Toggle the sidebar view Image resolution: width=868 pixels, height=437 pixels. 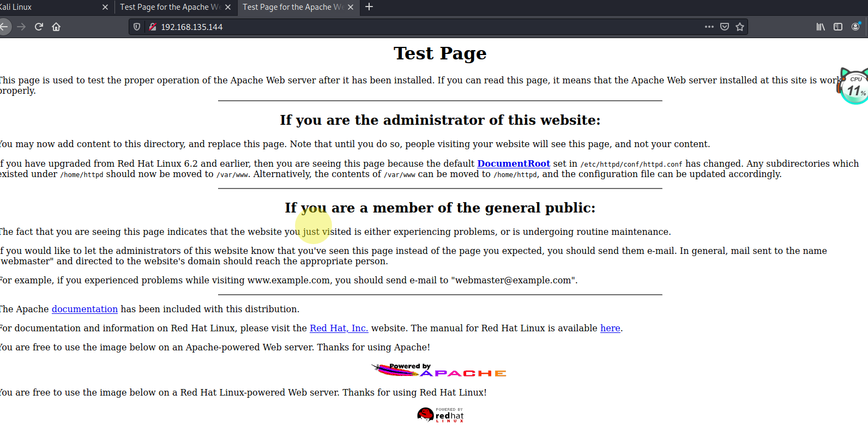click(838, 27)
